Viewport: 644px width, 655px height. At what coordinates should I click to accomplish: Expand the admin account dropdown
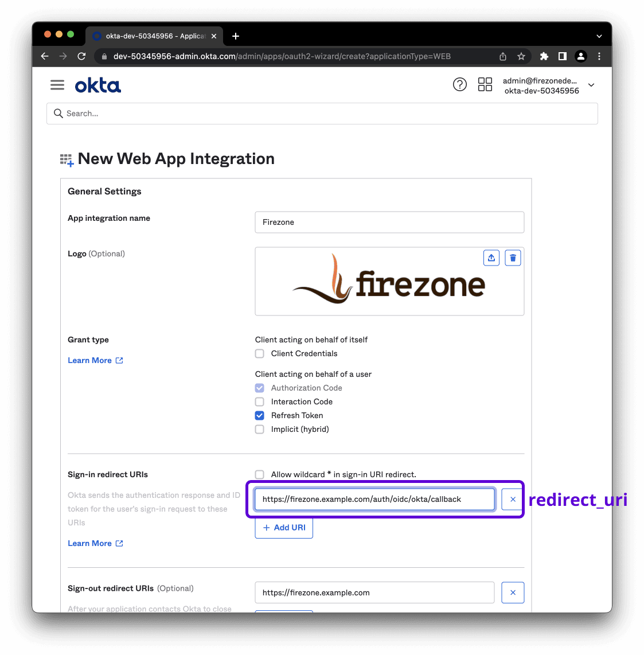[x=591, y=85]
